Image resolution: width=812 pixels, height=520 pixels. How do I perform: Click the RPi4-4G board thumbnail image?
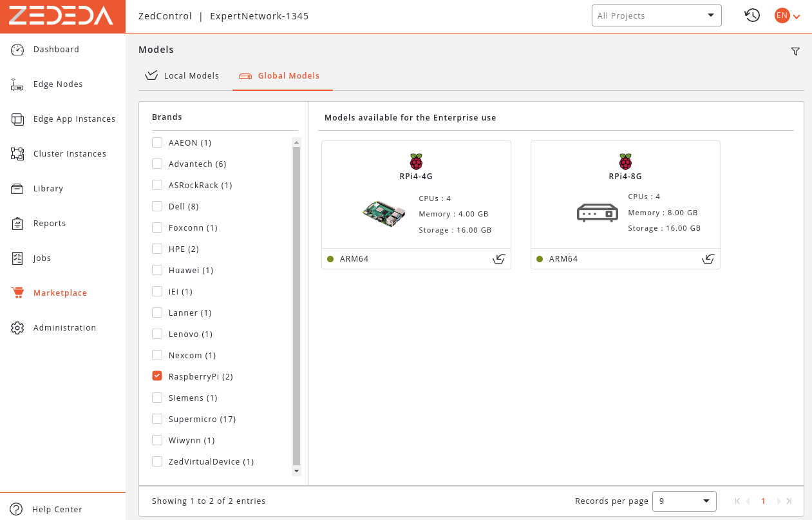pos(384,213)
